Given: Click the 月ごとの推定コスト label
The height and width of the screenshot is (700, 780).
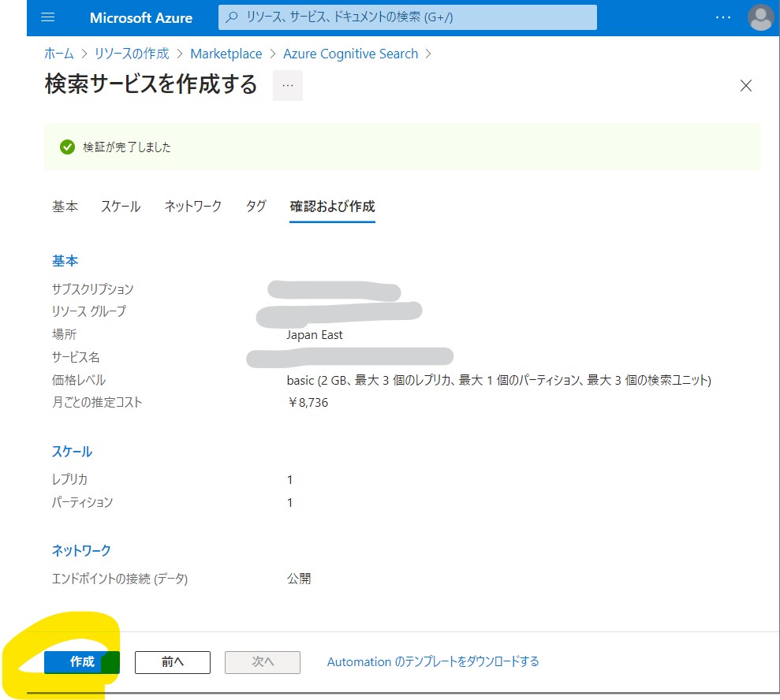Looking at the screenshot, I should click(97, 402).
